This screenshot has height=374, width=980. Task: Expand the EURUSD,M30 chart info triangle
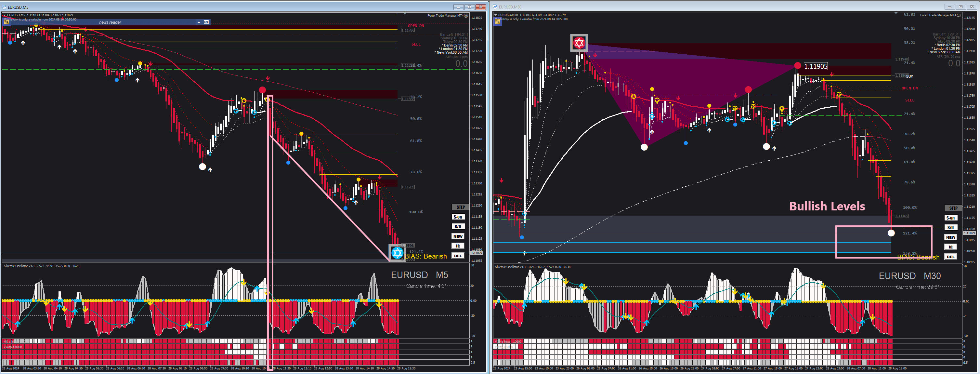[496, 15]
